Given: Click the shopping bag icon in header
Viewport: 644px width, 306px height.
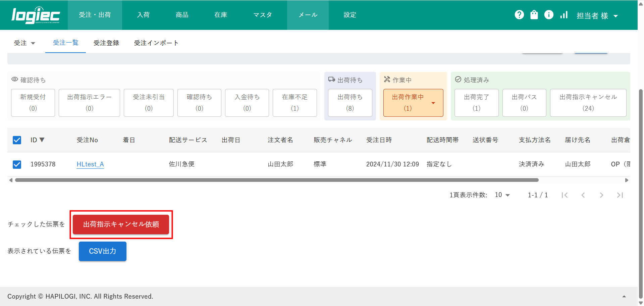Looking at the screenshot, I should [534, 15].
